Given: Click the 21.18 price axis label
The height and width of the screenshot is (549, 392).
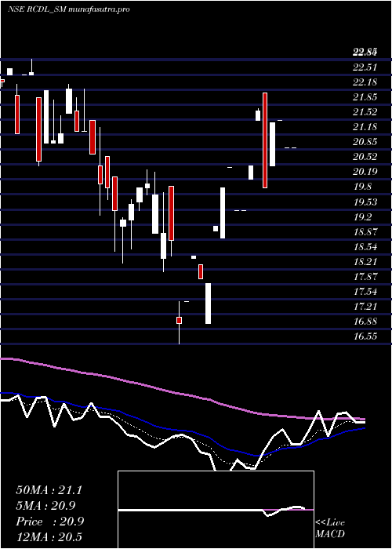Looking at the screenshot, I should pos(365,127).
